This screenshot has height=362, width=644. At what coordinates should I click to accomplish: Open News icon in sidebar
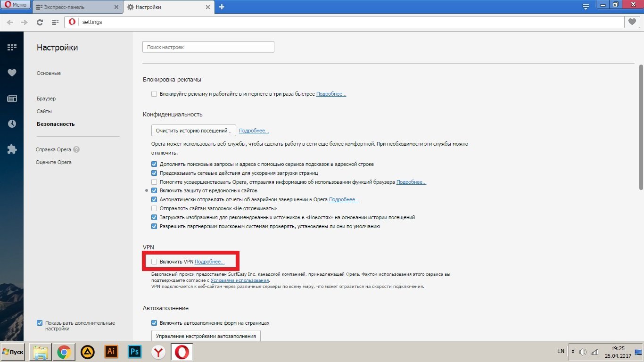12,99
